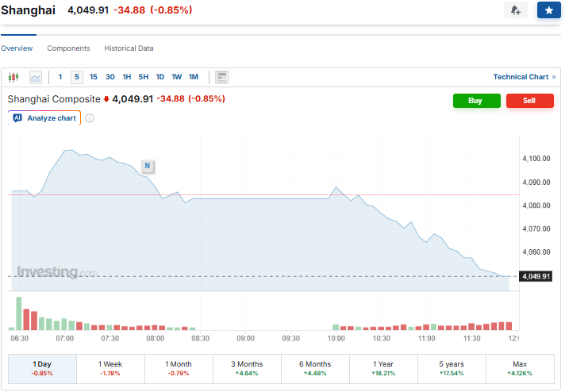Viewport: 569px width, 392px height.
Task: Open the Historical Data tab
Action: pyautogui.click(x=129, y=48)
